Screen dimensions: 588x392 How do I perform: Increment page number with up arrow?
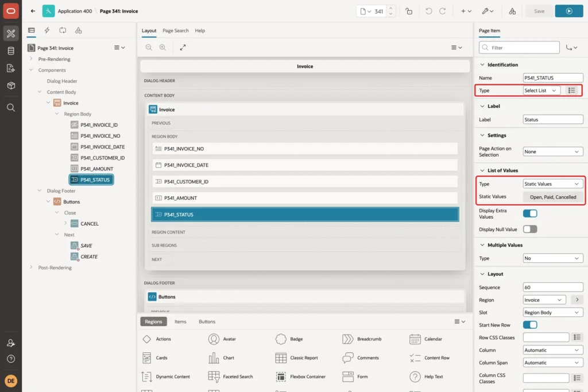click(x=390, y=8)
